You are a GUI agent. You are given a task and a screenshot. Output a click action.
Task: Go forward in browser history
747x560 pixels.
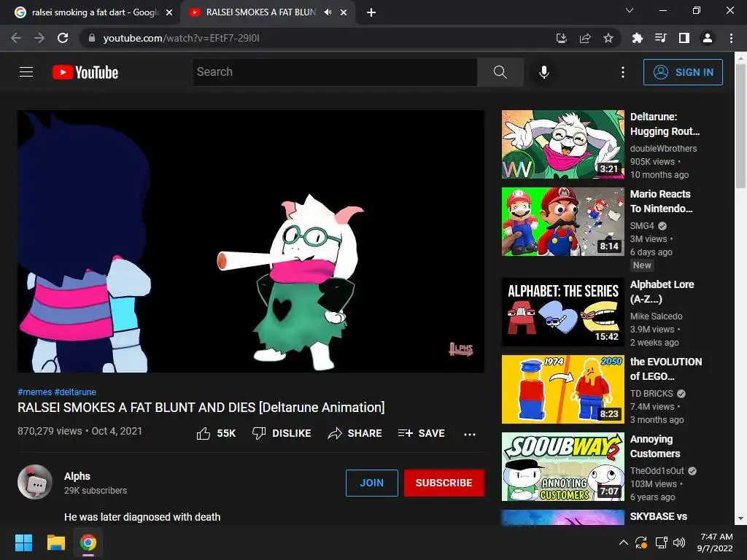(x=39, y=38)
